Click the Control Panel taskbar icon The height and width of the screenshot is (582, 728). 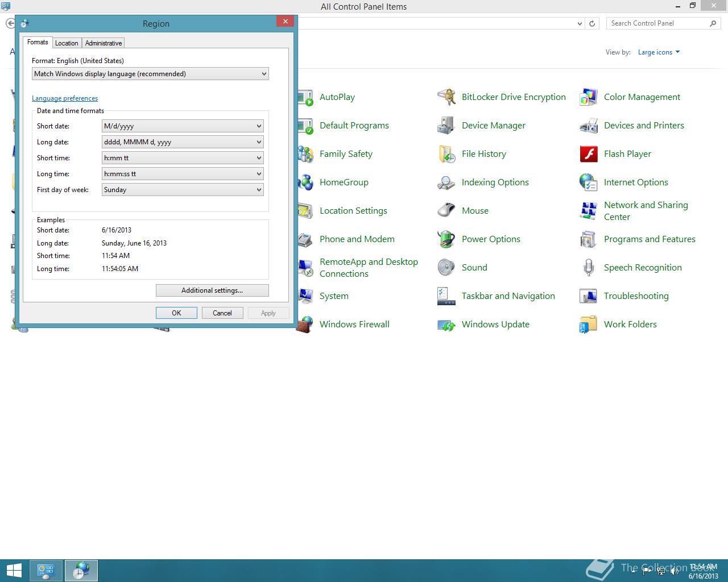[x=45, y=571]
